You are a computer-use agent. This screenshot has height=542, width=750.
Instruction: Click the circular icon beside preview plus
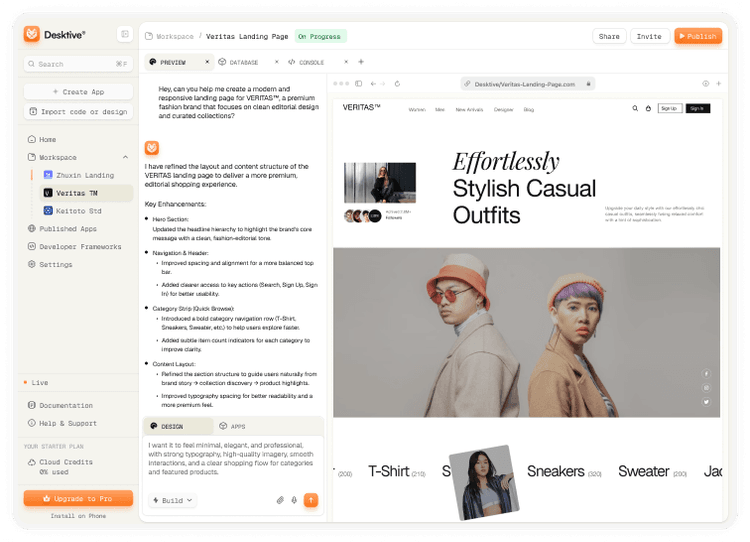pyautogui.click(x=706, y=83)
